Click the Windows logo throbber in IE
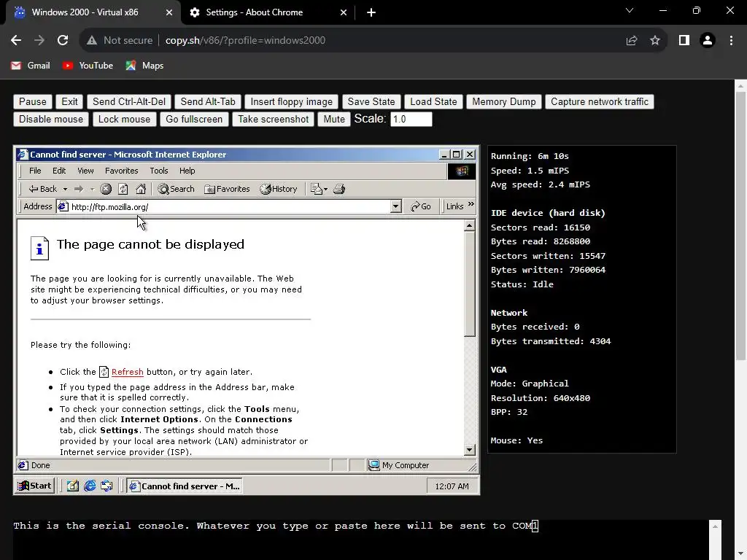Viewport: 747px width, 560px height. [x=462, y=171]
